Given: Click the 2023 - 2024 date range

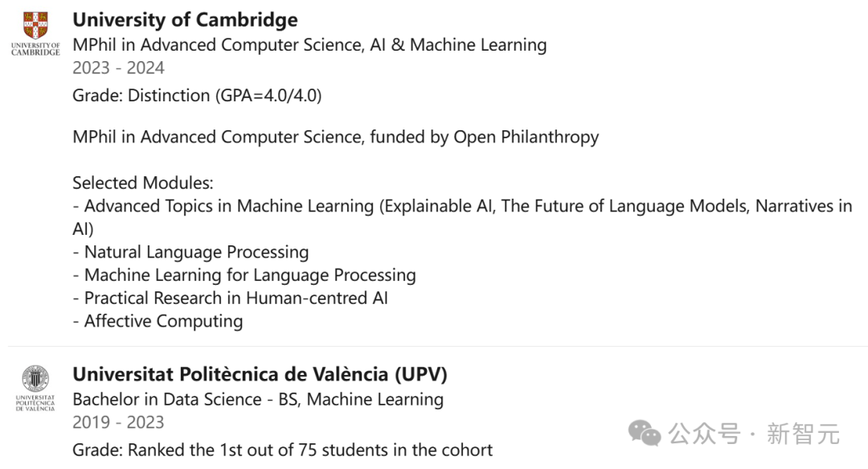Looking at the screenshot, I should point(118,68).
